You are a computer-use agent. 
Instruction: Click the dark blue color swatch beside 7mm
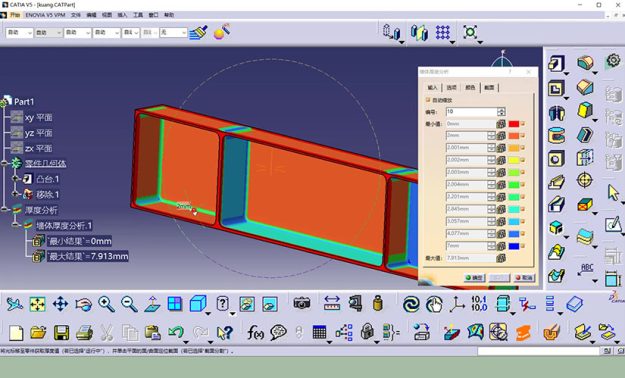(514, 246)
